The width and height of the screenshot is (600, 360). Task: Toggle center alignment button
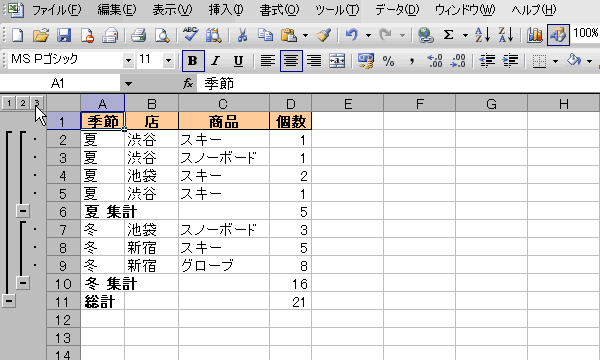291,61
